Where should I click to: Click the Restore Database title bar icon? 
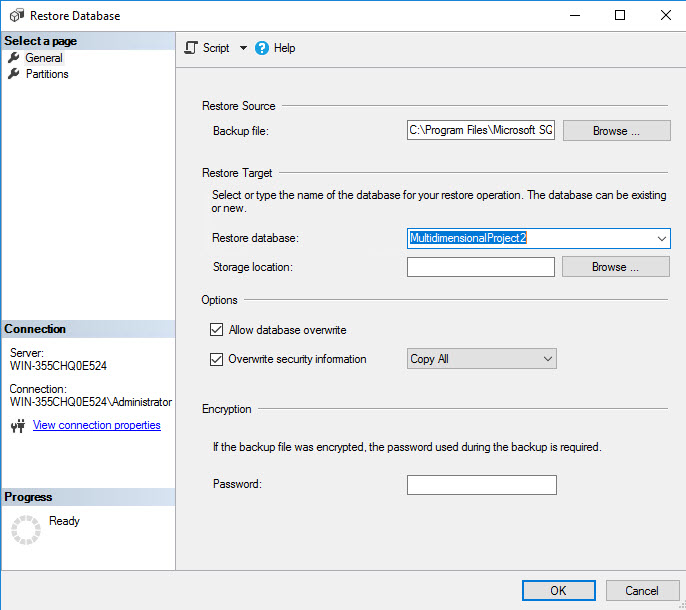pyautogui.click(x=16, y=16)
